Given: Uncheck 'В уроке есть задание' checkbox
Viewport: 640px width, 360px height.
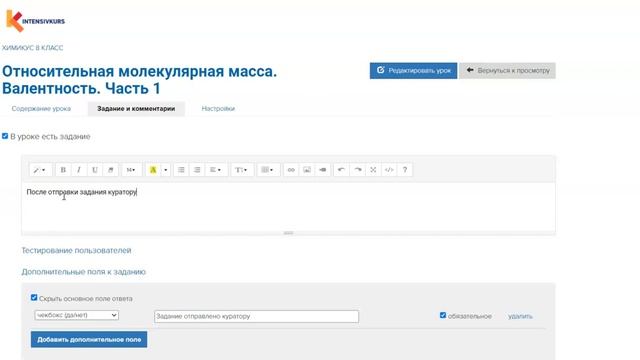Looking at the screenshot, I should pos(5,136).
